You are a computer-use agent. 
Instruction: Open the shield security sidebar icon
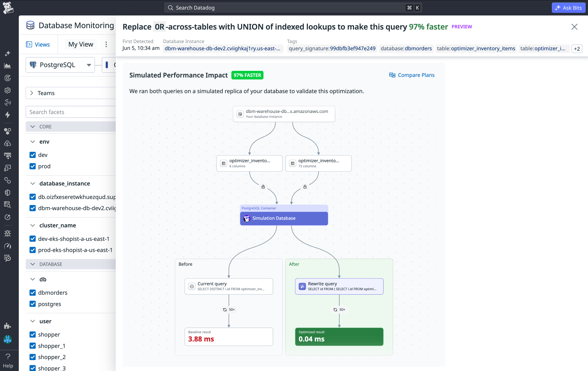coord(8,193)
